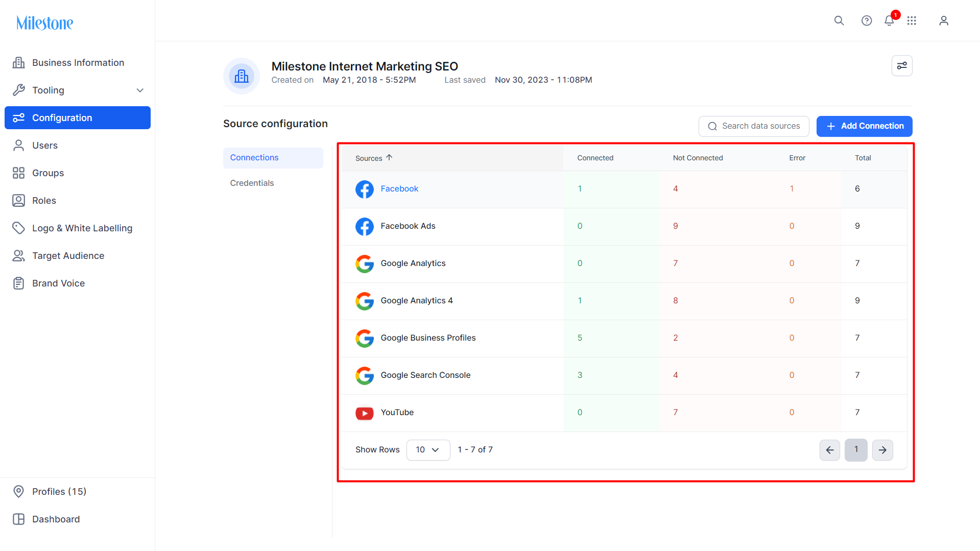The image size is (980, 551).
Task: Click the Google Business Profiles logo icon
Action: 365,339
